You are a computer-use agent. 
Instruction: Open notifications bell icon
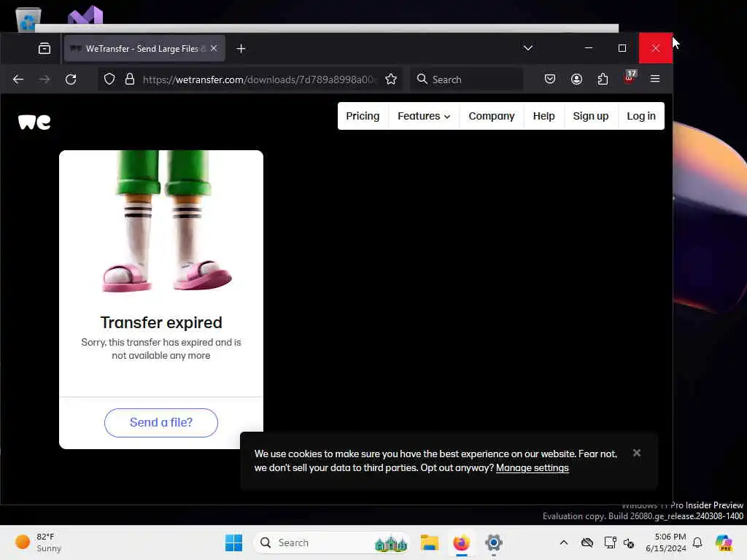[697, 542]
